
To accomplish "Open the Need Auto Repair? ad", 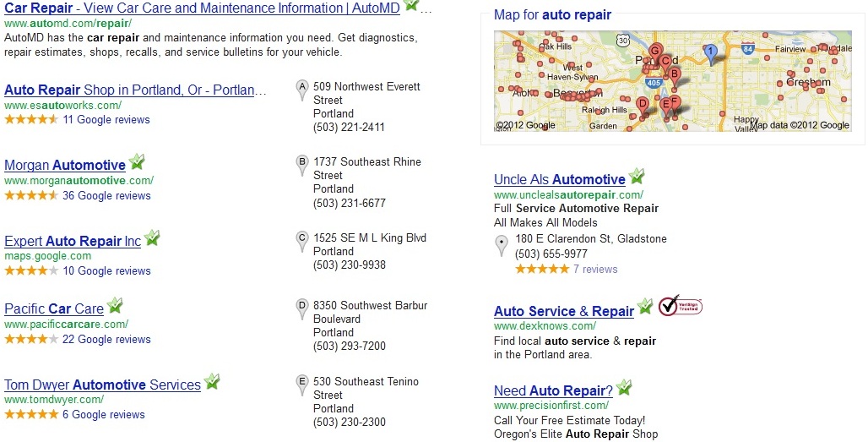I will tap(553, 390).
